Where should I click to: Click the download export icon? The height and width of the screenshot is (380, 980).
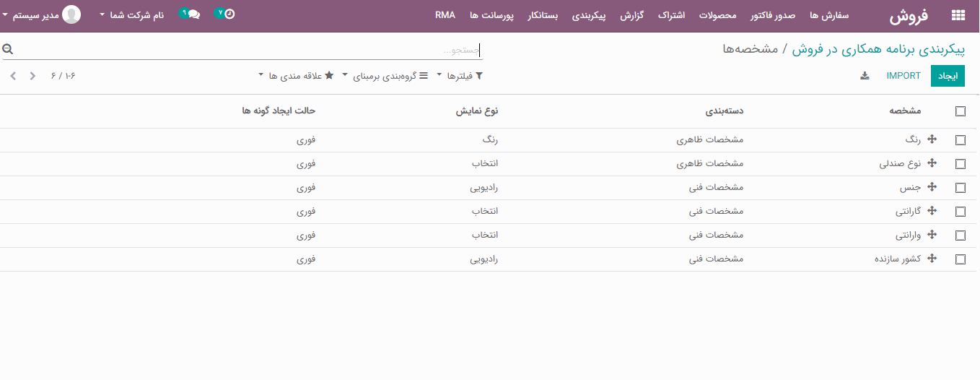coord(865,76)
